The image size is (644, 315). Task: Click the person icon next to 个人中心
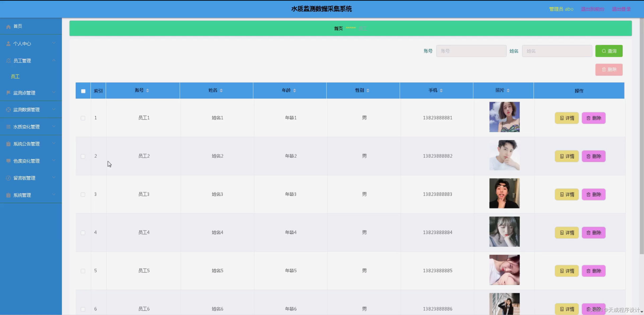8,44
